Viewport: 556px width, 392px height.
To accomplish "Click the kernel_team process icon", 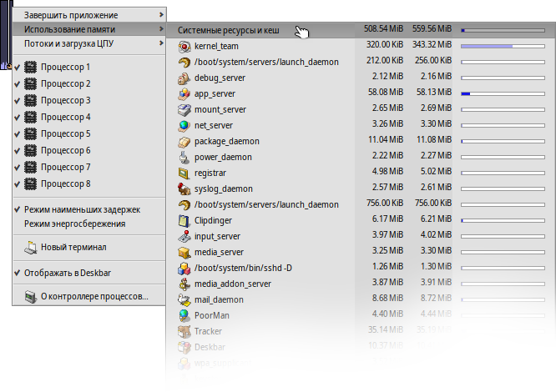I will tap(184, 47).
